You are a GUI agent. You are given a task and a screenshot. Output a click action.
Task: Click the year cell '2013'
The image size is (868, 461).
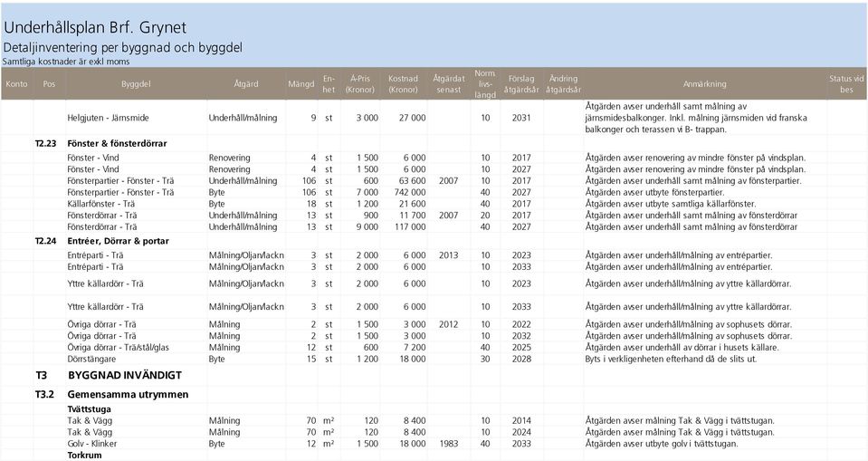[448, 255]
